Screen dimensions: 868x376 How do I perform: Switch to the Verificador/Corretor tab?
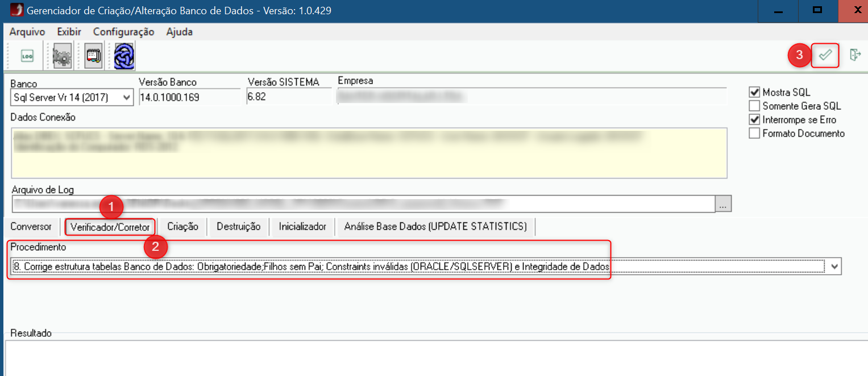(110, 227)
